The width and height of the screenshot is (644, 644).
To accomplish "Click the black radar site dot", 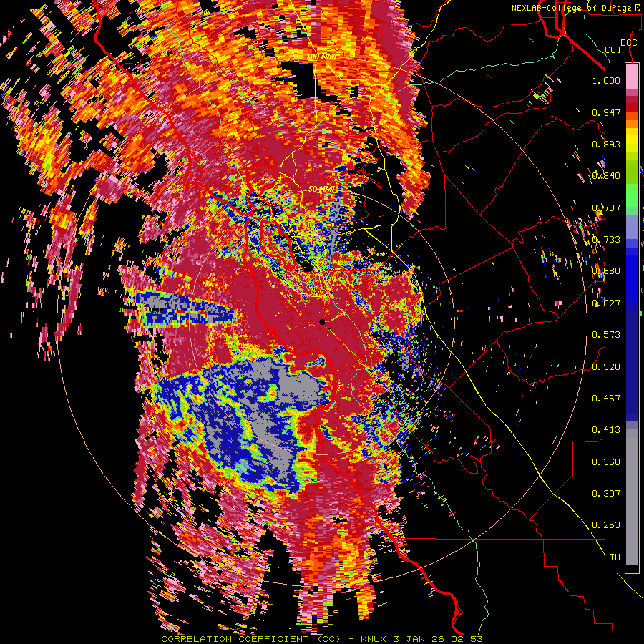I will 323,322.
